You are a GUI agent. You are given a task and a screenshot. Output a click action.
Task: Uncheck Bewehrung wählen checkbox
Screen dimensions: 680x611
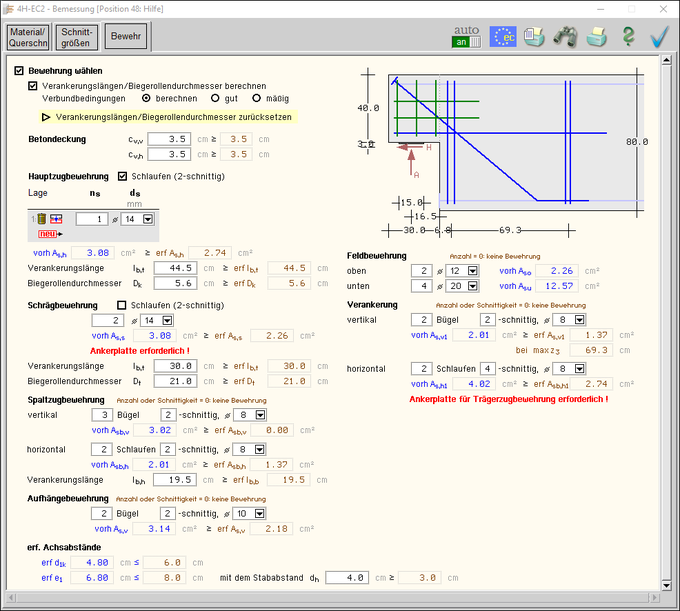(19, 72)
